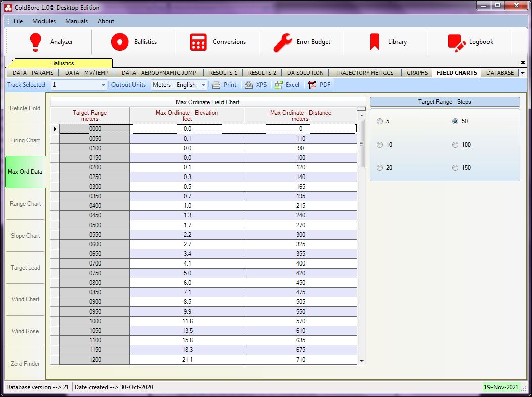The image size is (532, 397).
Task: Select the Max Ord Data chart
Action: pyautogui.click(x=25, y=172)
